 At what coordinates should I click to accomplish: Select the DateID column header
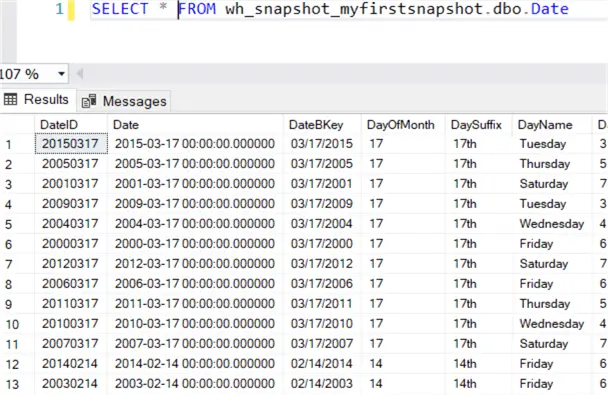coord(71,125)
